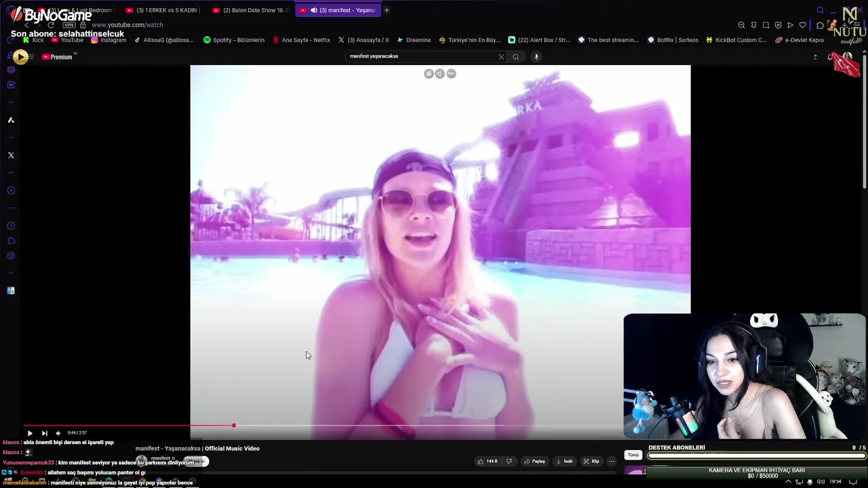The image size is (868, 488).
Task: Open the YouTube bookmark in the bookmarks bar
Action: (67, 40)
